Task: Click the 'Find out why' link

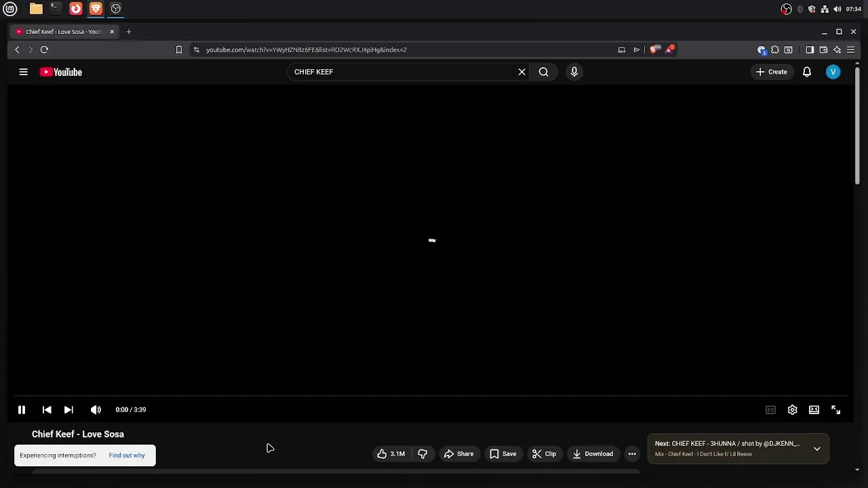Action: coord(127,455)
